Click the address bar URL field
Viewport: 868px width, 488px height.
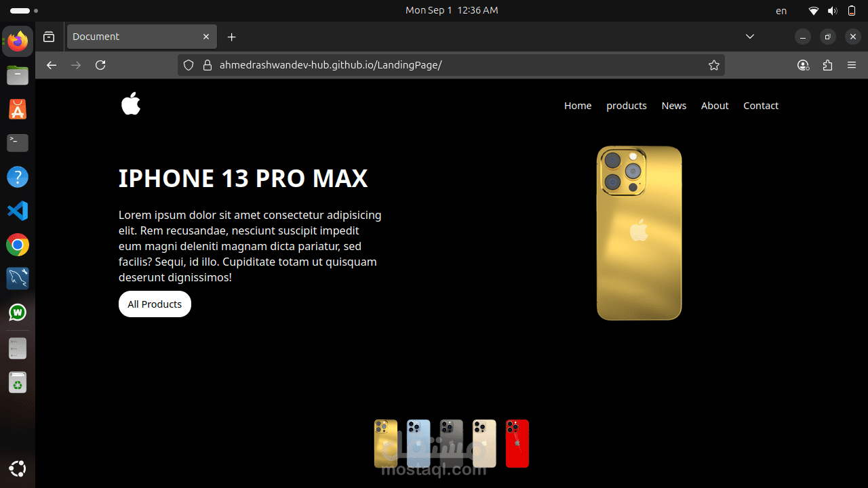coord(451,65)
